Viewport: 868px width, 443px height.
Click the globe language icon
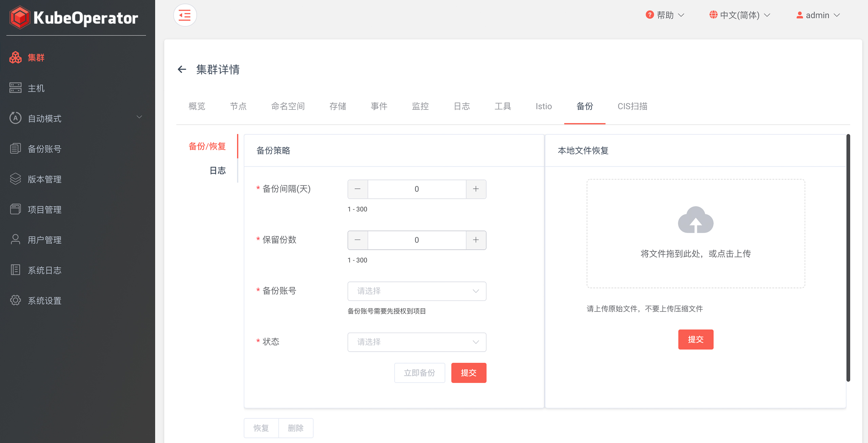pos(713,15)
